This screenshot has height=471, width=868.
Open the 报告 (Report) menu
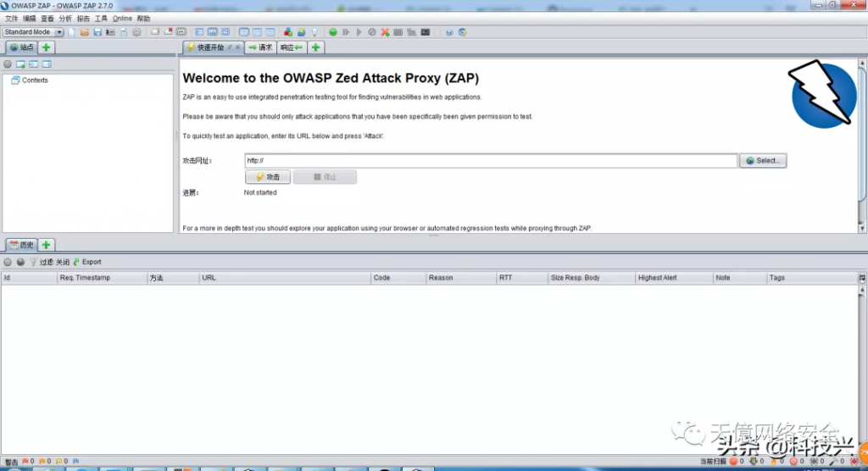(83, 19)
